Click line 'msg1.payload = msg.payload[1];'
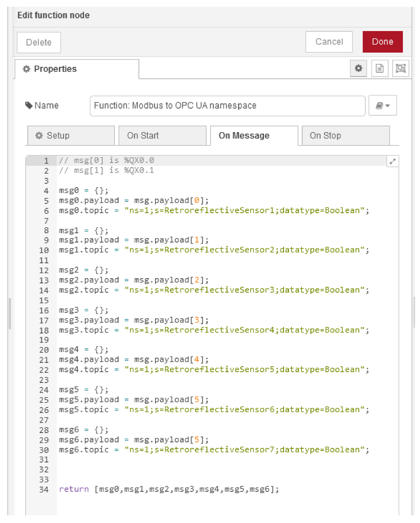Viewport: 420px width, 523px height. (x=134, y=240)
